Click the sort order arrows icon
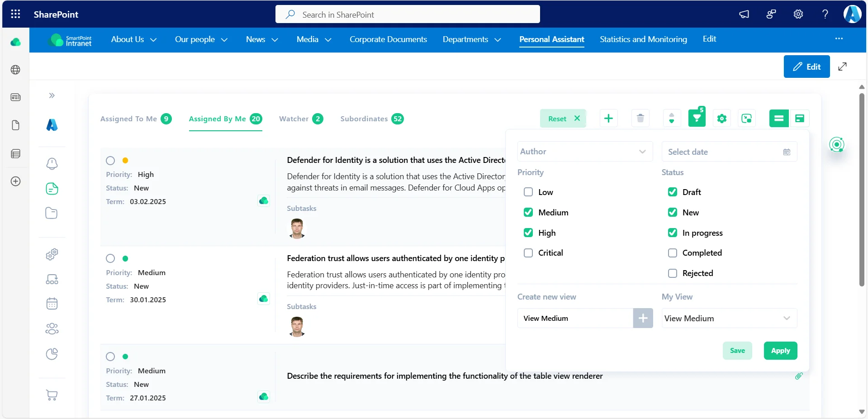 coord(671,119)
